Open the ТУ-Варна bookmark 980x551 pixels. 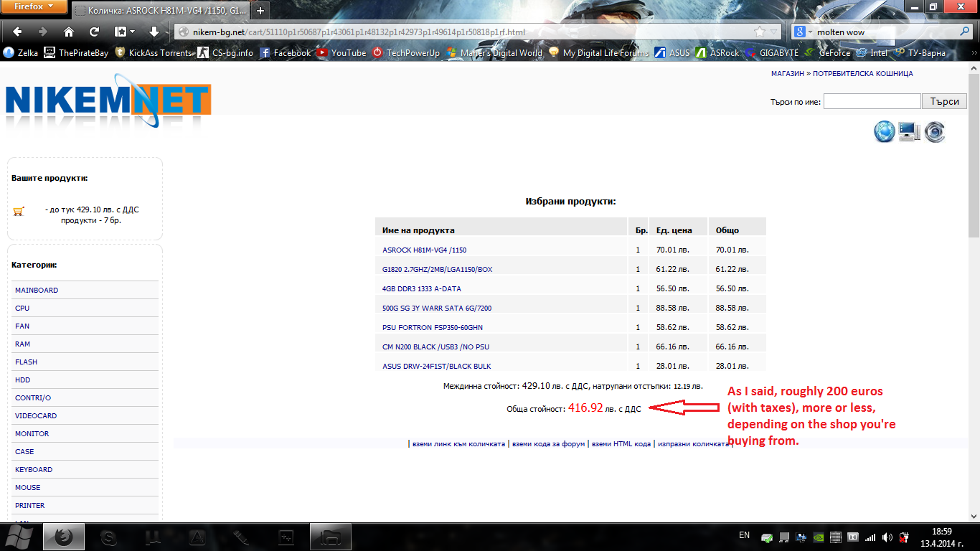tap(919, 52)
